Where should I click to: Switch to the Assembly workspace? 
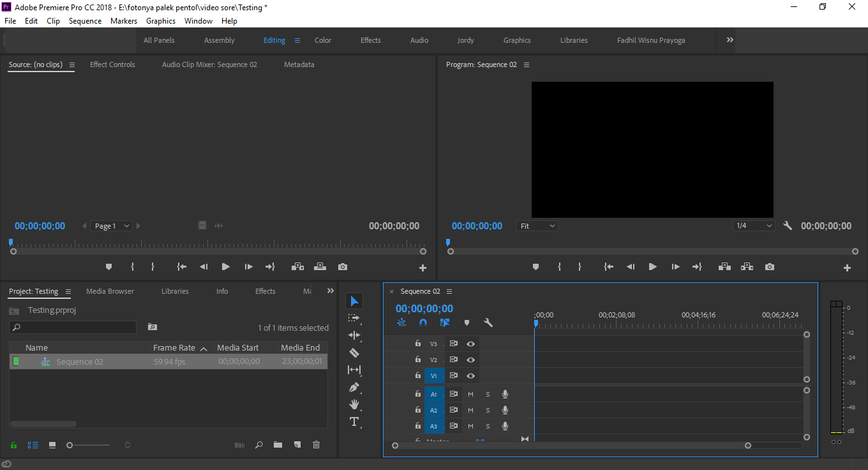point(220,40)
